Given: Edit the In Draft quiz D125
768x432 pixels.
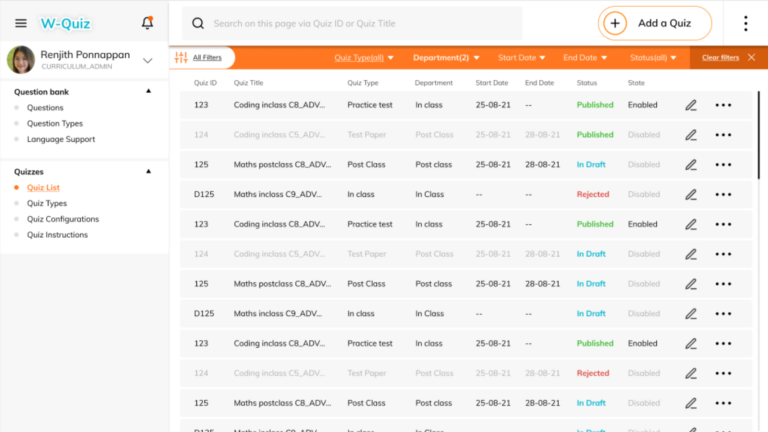Looking at the screenshot, I should (691, 313).
